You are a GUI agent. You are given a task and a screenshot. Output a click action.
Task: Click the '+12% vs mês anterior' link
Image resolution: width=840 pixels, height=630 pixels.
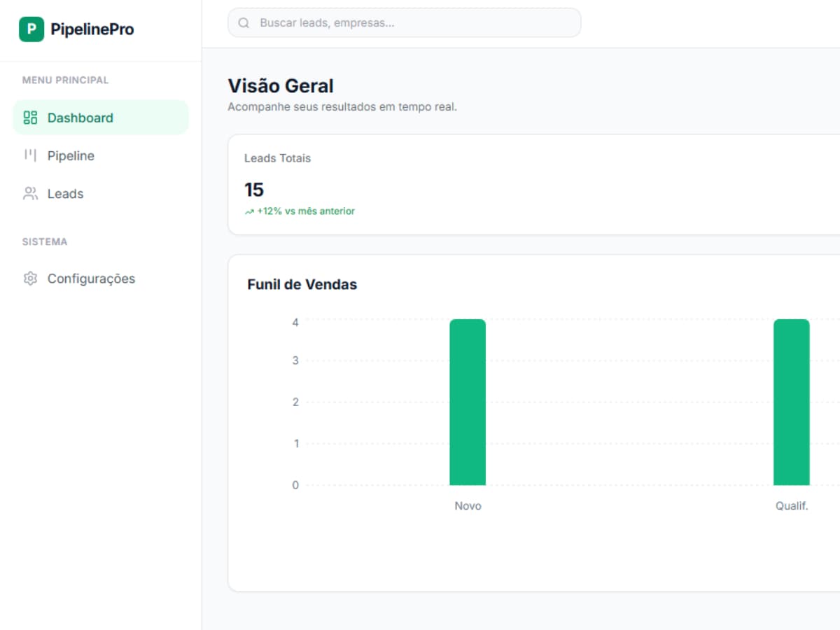pos(303,211)
